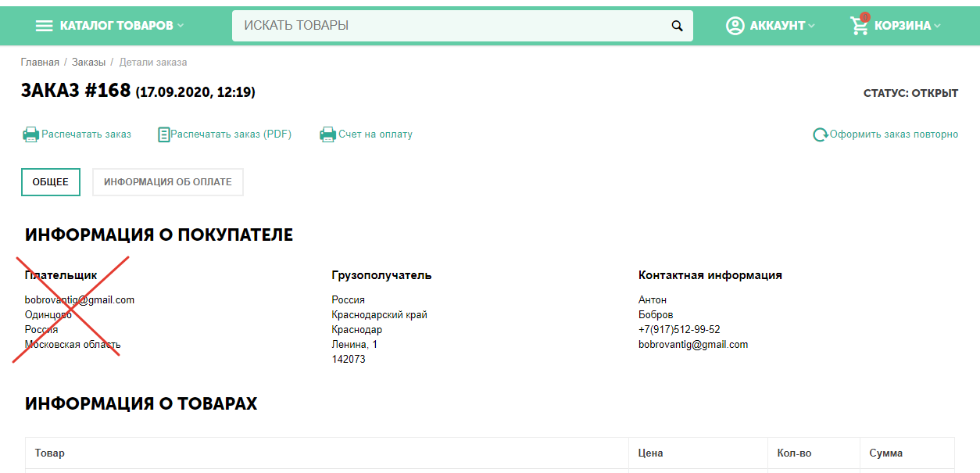Go to Заказы breadcrumb
Screen dimensions: 980x473
coord(88,62)
